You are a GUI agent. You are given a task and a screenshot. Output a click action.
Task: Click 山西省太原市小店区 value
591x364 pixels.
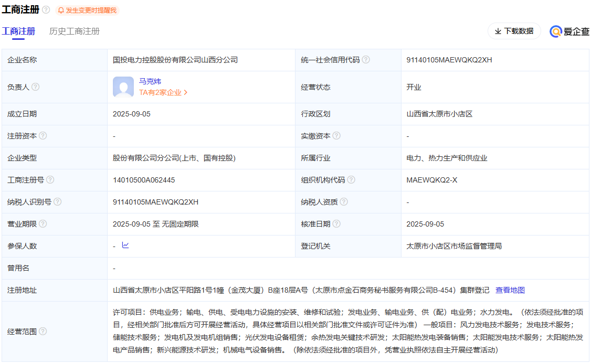click(439, 114)
